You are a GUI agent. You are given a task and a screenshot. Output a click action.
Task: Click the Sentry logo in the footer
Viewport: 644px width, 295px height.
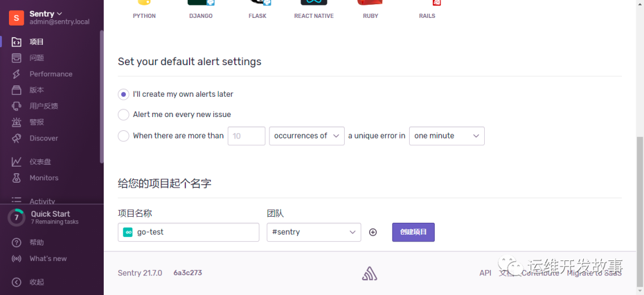click(370, 273)
